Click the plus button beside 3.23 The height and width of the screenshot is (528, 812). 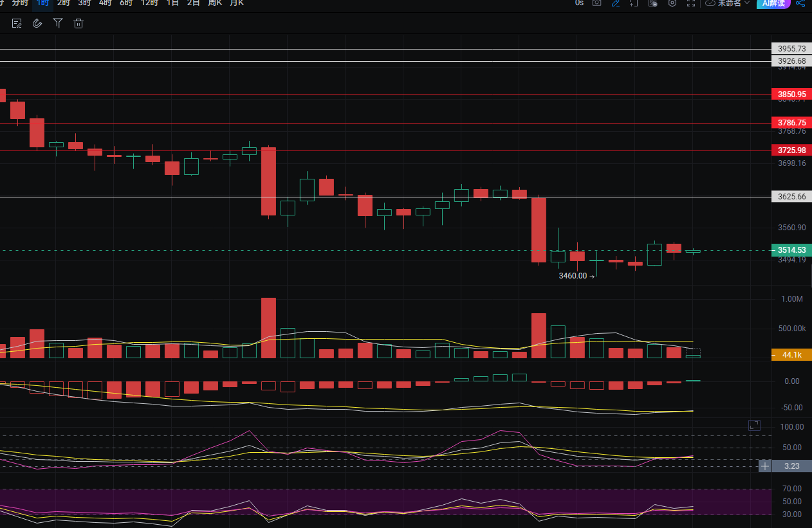(x=764, y=466)
